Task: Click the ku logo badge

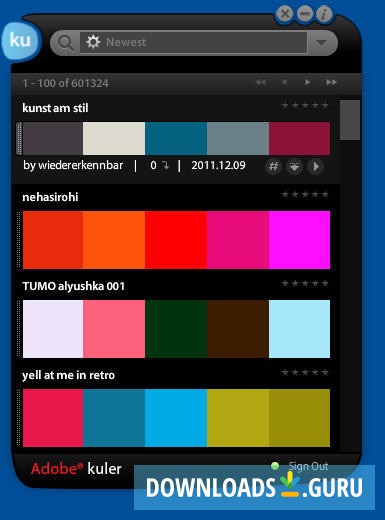Action: click(21, 41)
